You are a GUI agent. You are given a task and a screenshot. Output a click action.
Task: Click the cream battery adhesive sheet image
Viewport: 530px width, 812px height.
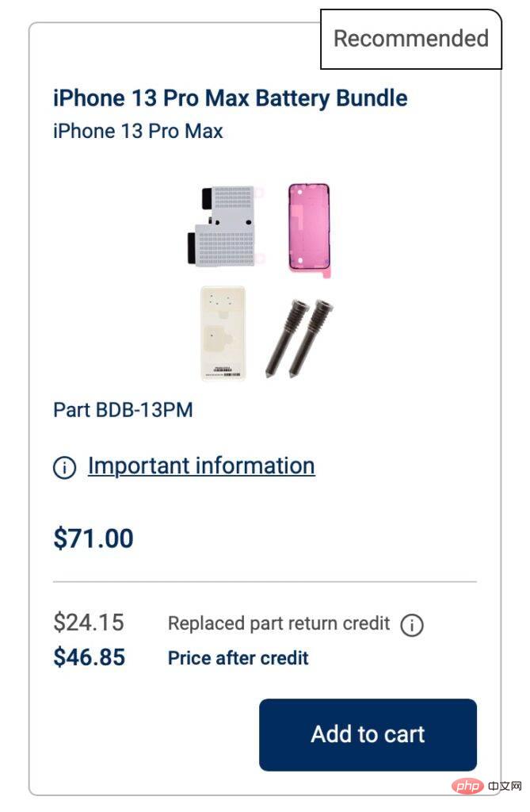(223, 334)
